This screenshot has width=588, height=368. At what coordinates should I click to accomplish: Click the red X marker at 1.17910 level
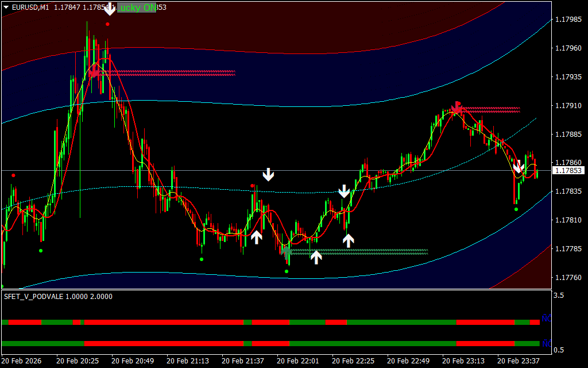457,108
